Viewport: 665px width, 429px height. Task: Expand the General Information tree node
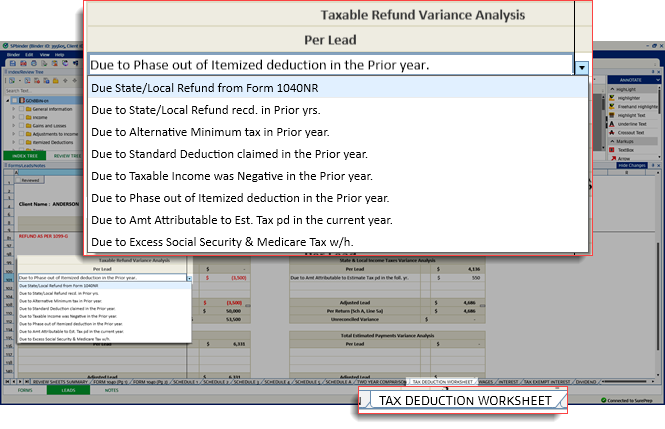pos(14,109)
